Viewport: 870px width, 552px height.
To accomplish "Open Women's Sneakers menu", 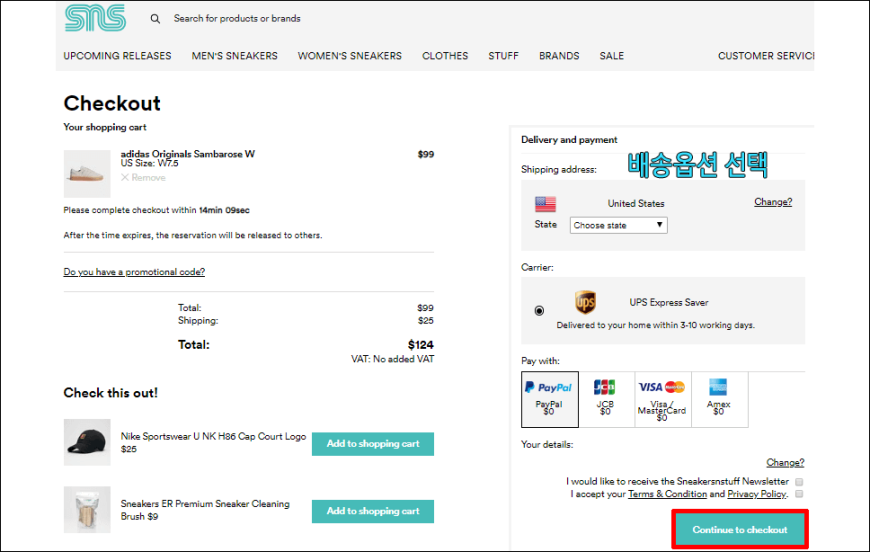I will click(350, 56).
